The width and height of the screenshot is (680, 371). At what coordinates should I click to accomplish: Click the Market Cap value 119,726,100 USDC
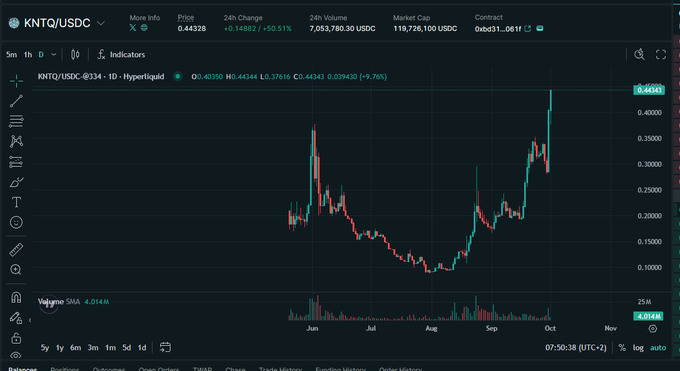[x=425, y=29]
